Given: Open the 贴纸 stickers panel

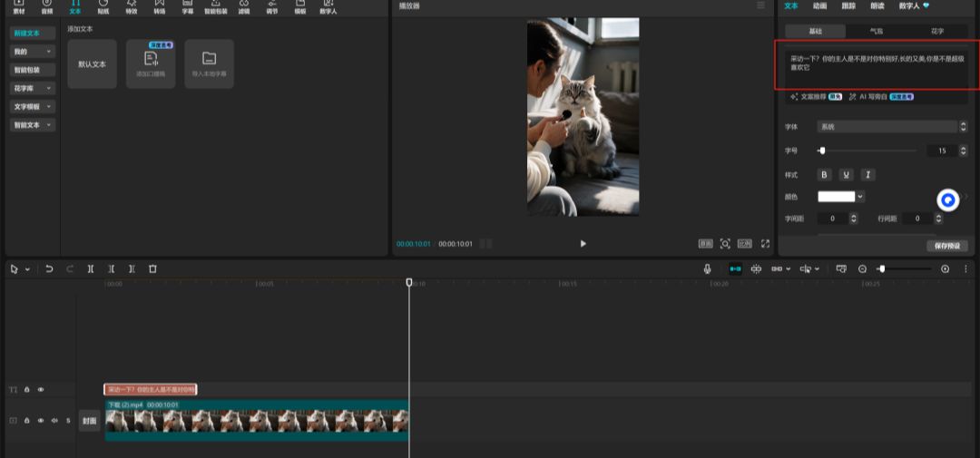Looking at the screenshot, I should [103, 7].
